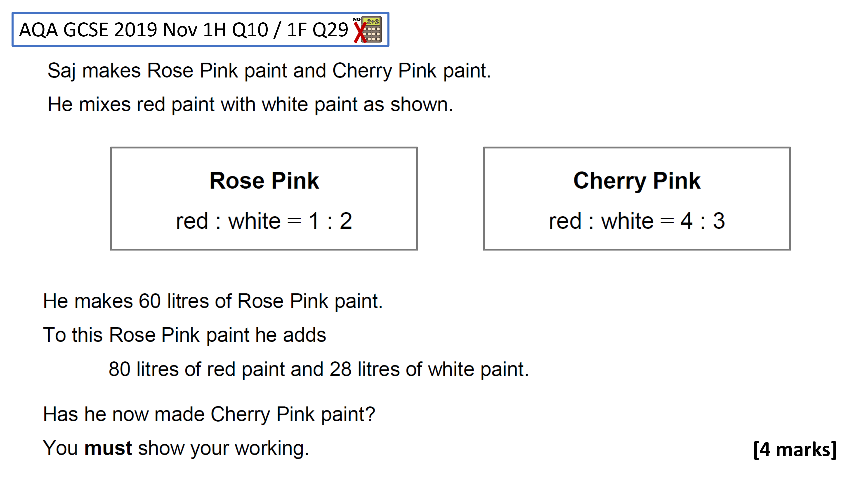The width and height of the screenshot is (868, 488).
Task: Click the bold word 'must'
Action: click(x=108, y=449)
